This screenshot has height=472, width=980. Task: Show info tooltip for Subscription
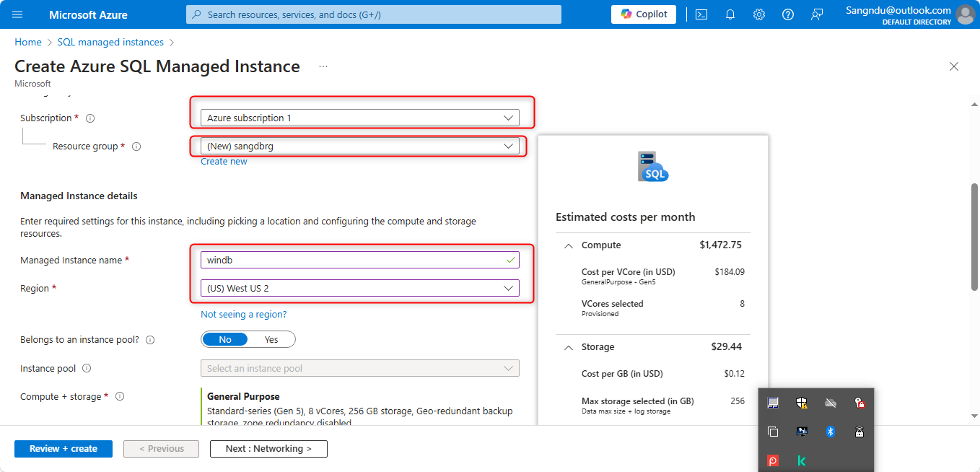tap(90, 118)
